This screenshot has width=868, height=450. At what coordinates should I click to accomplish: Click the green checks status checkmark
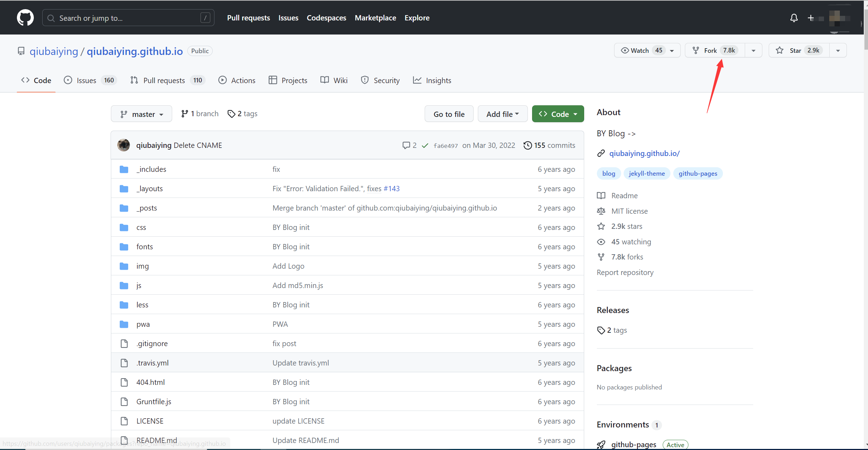coord(425,145)
